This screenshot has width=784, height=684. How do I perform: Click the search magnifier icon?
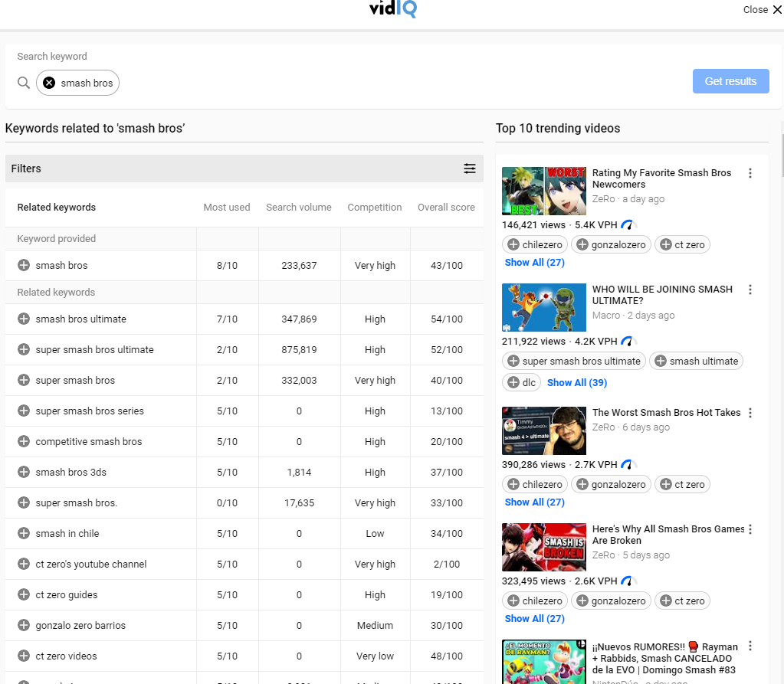tap(24, 83)
